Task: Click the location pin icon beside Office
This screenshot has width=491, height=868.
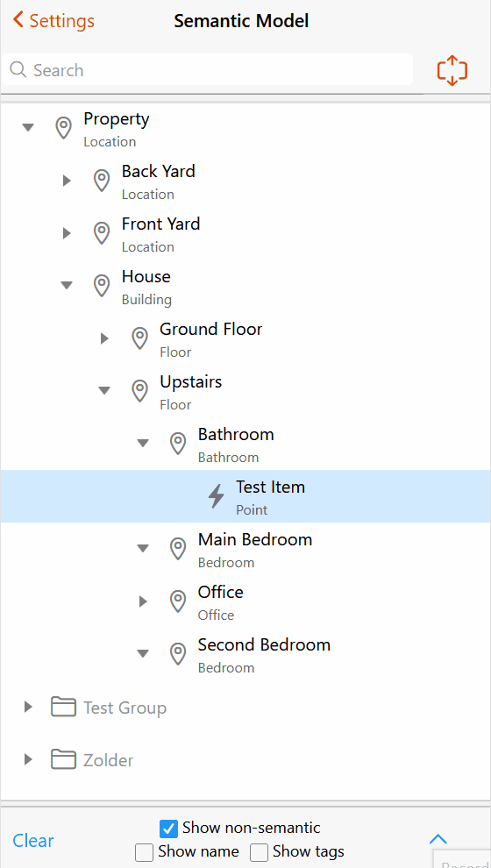Action: [178, 601]
